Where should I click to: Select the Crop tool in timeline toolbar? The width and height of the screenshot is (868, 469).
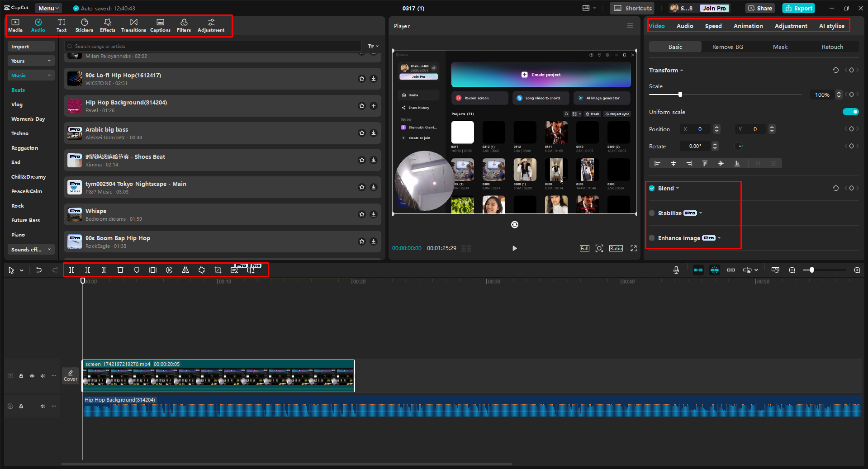pyautogui.click(x=218, y=270)
